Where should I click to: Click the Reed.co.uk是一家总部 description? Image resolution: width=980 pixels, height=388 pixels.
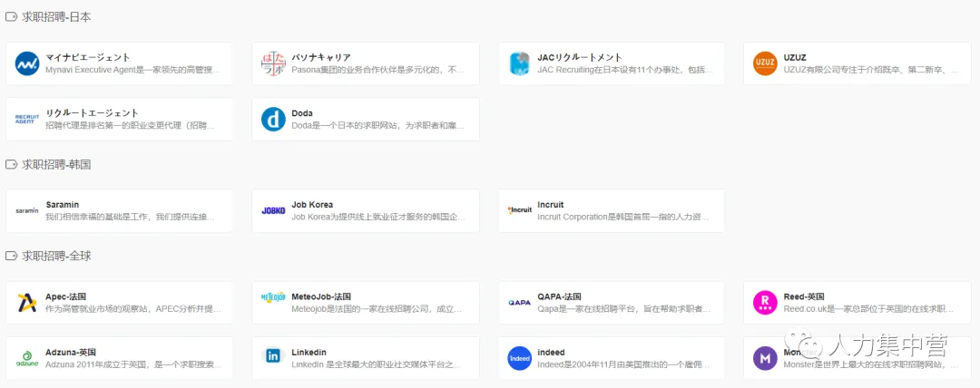868,309
